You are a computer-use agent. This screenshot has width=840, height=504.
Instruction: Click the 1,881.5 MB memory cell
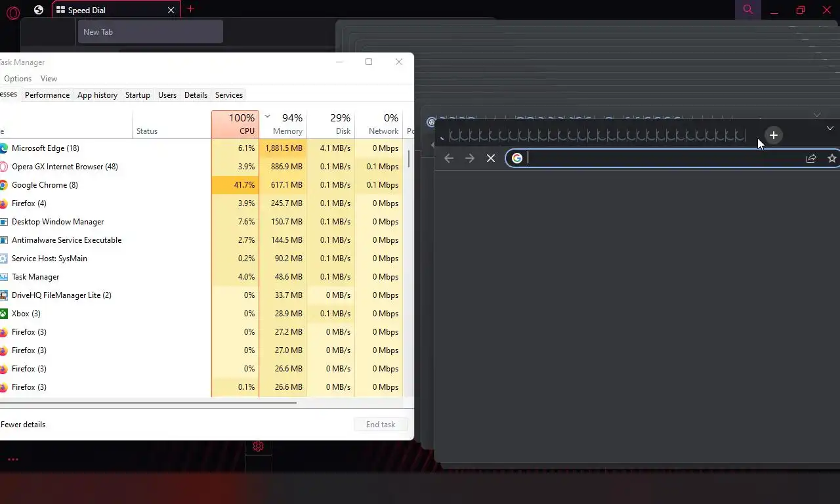click(283, 148)
